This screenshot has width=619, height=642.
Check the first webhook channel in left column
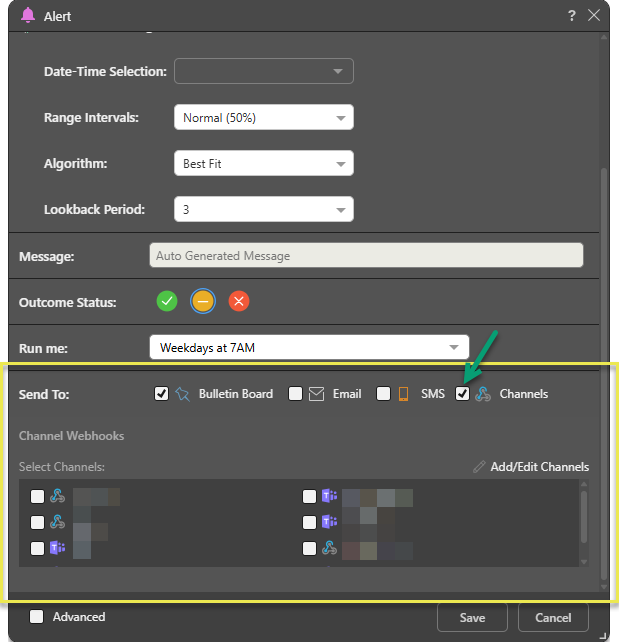pos(37,496)
